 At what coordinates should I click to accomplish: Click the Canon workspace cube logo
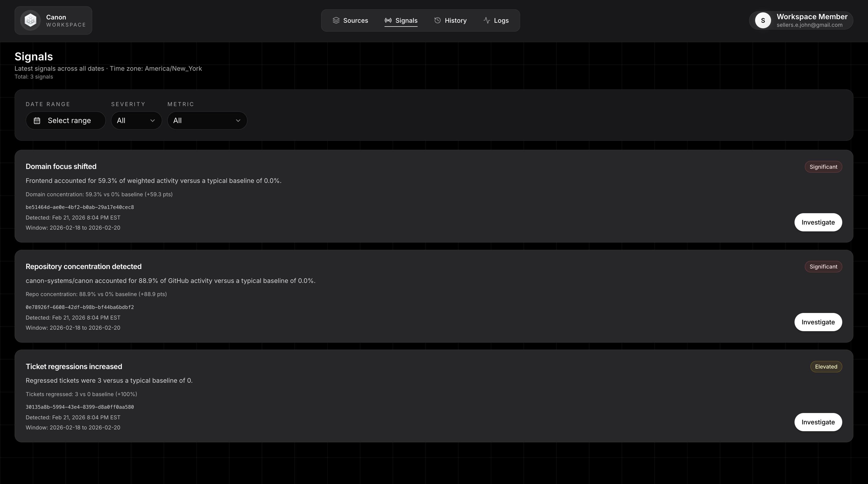(30, 20)
